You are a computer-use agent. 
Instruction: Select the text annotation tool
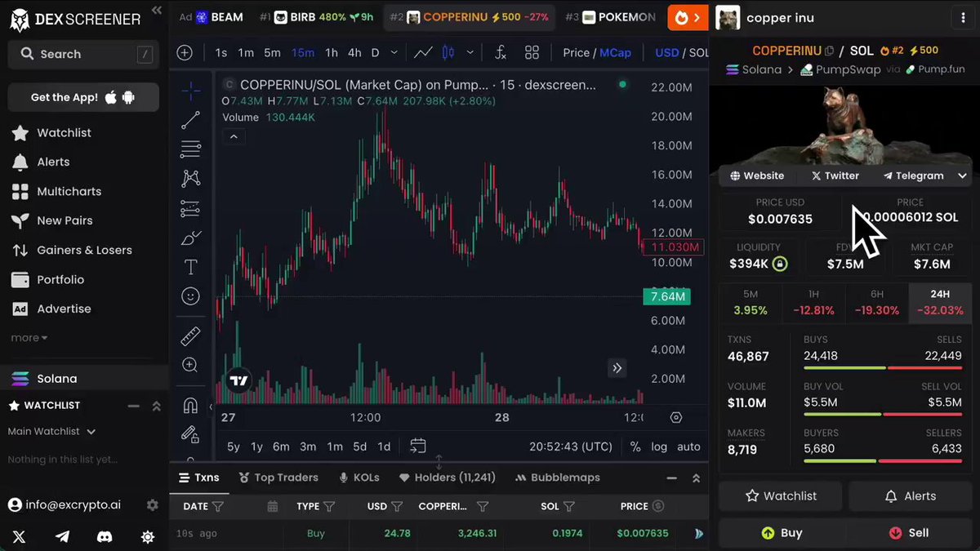click(x=190, y=267)
